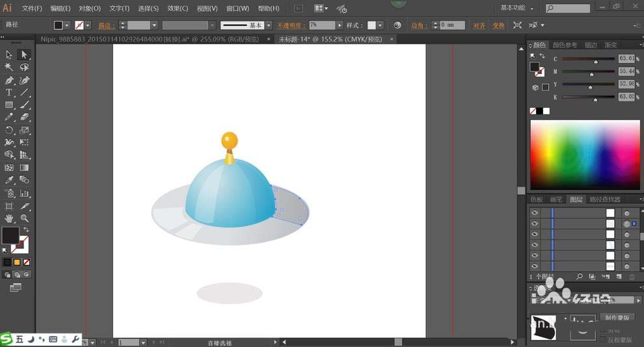Viewport: 644px width, 347px height.
Task: Adjust the C (cyan) slider handle
Action: point(595,62)
